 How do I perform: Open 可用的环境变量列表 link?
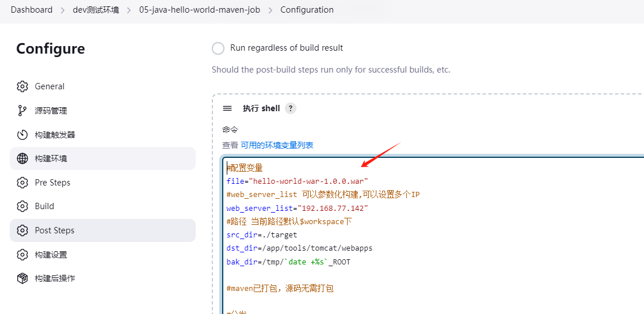[277, 145]
